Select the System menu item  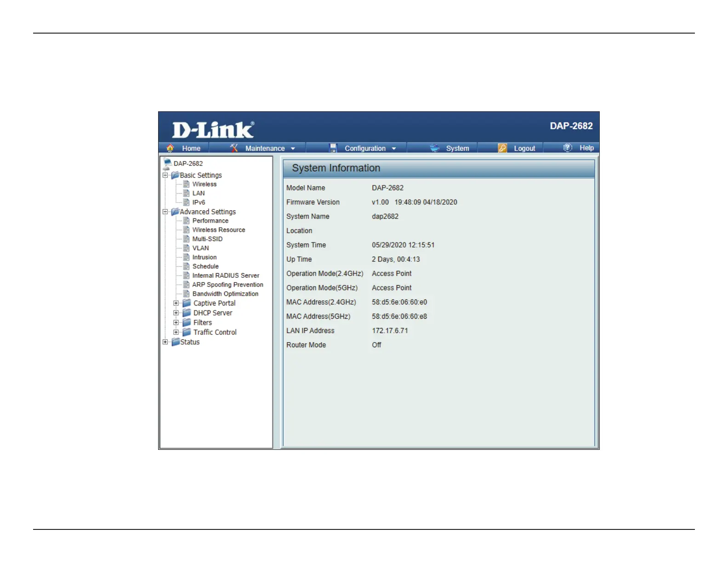pos(458,148)
